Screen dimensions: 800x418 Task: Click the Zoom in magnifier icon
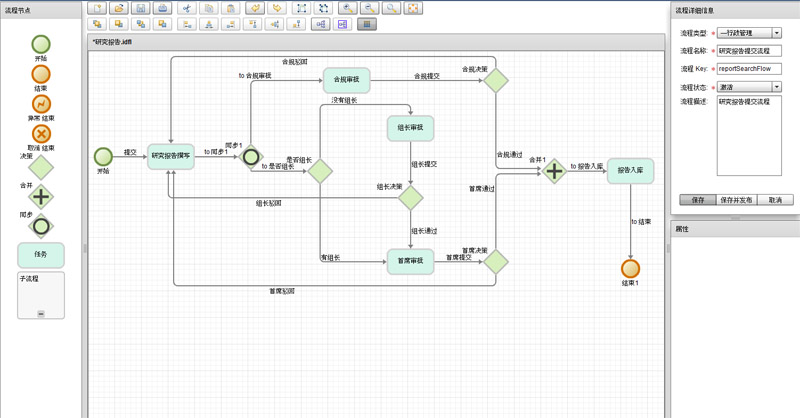point(347,8)
